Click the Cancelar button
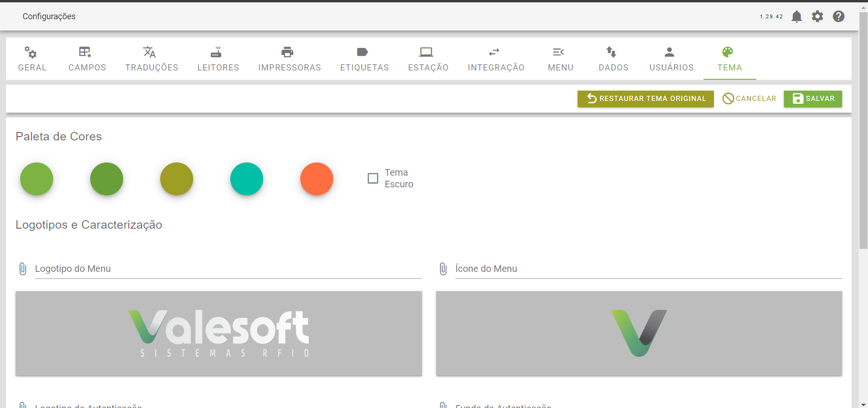This screenshot has width=868, height=408. click(x=749, y=99)
